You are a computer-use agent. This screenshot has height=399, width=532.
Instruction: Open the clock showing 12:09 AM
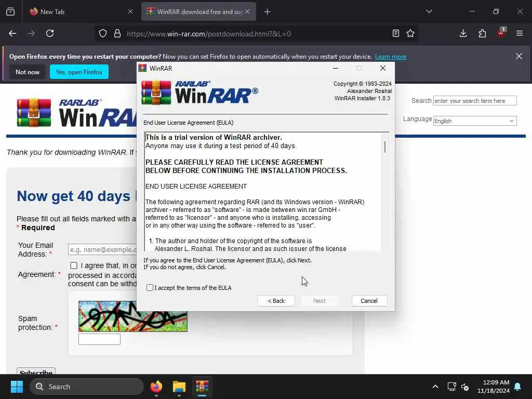(493, 387)
